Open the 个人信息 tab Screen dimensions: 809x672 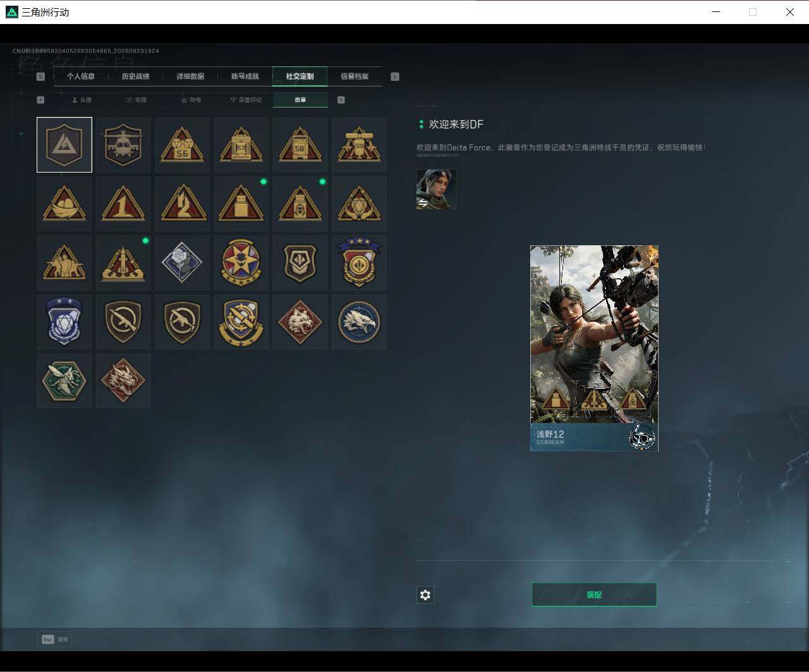[x=81, y=76]
